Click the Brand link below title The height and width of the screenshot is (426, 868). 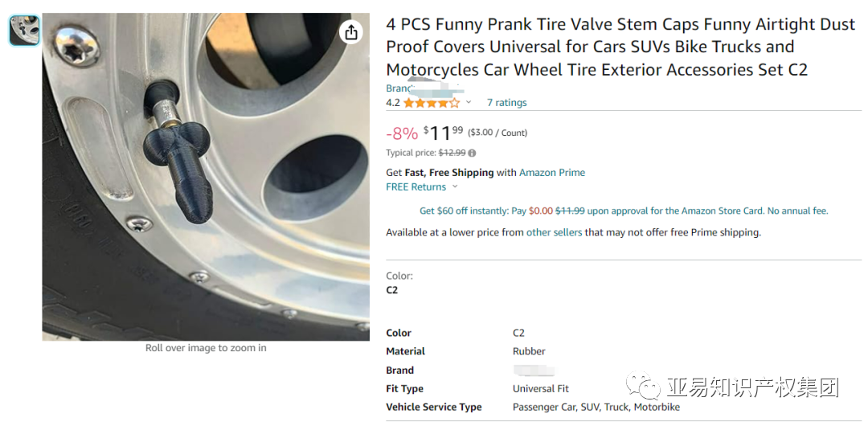(x=399, y=88)
